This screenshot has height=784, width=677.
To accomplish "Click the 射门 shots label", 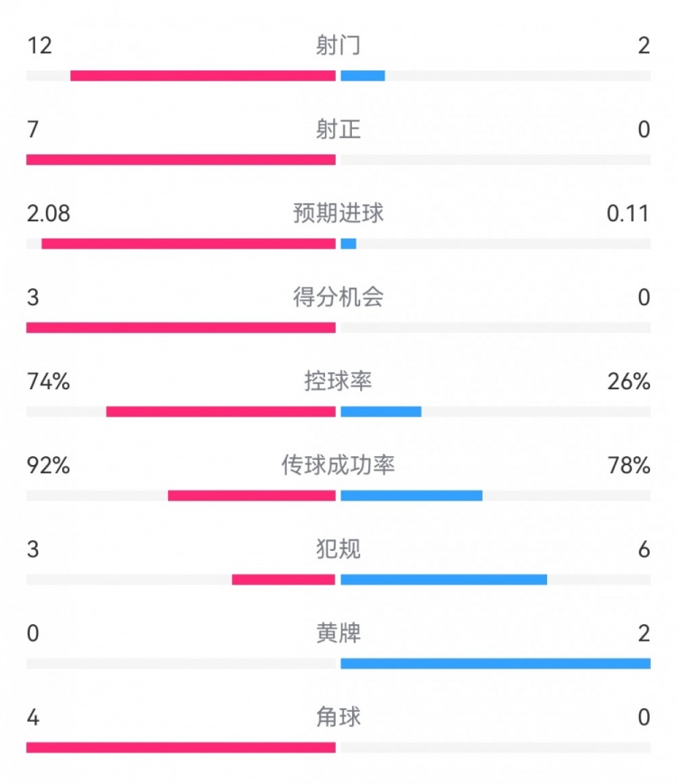I will (x=338, y=45).
